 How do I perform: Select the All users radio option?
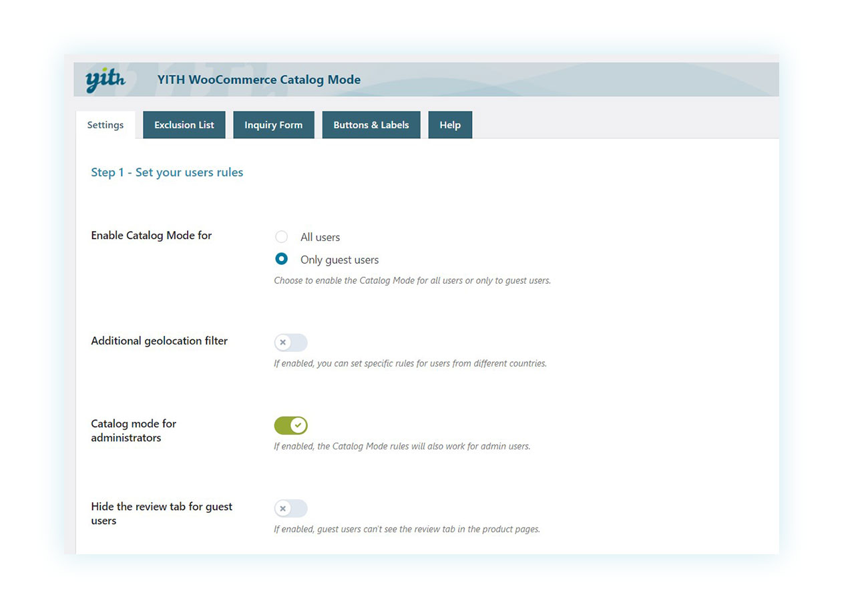pos(282,236)
